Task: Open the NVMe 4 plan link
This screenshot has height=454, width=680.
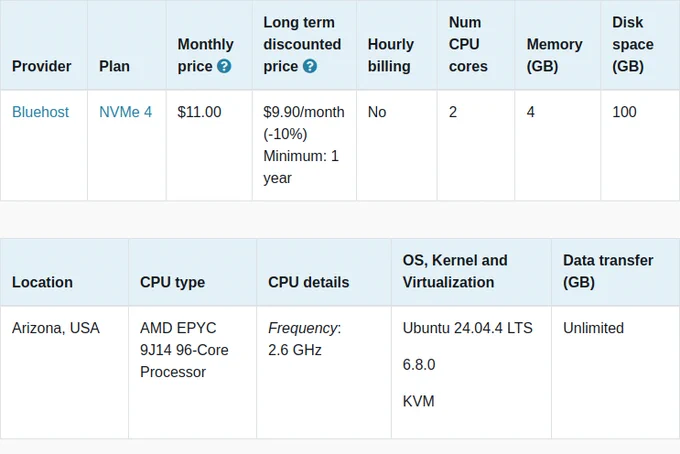Action: pyautogui.click(x=125, y=112)
